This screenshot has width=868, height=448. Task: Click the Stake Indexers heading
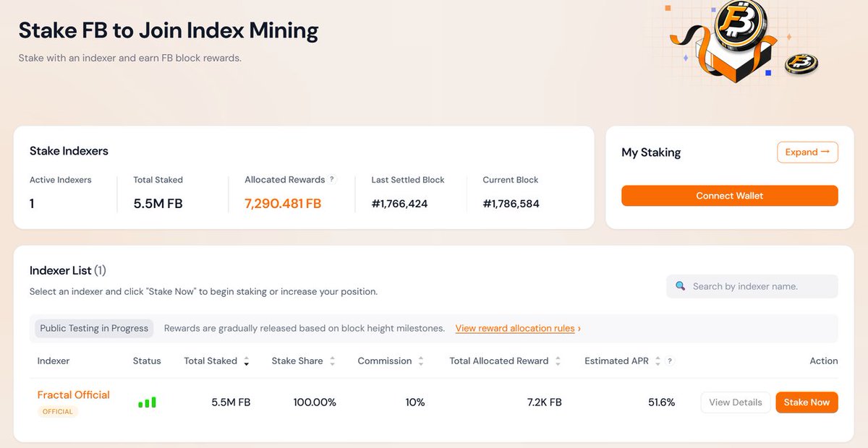pos(69,151)
